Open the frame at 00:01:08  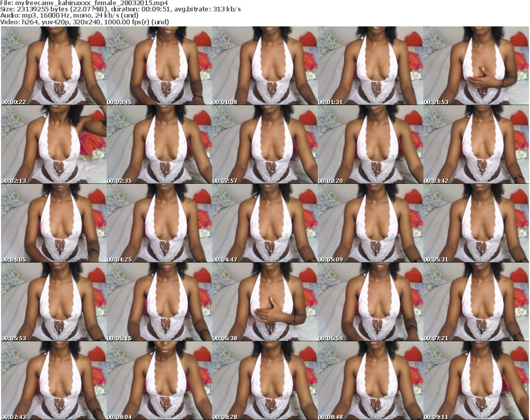264,66
